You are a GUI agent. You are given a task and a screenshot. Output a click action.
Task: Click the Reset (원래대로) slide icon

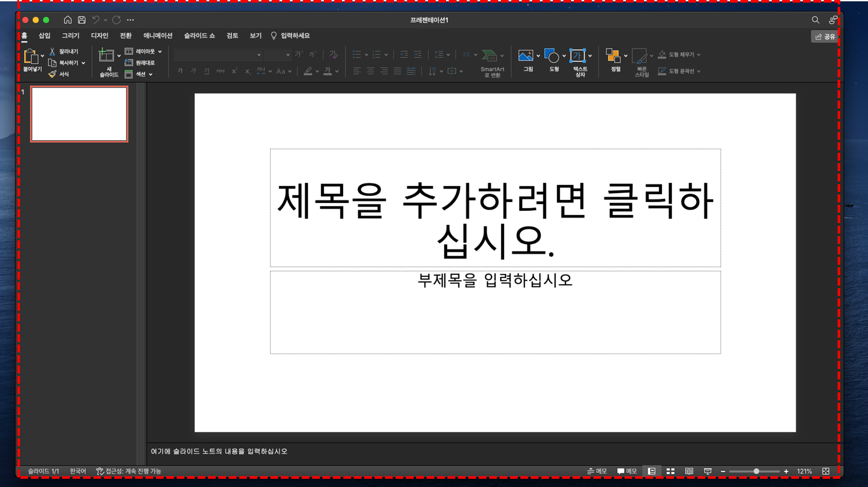(x=128, y=63)
